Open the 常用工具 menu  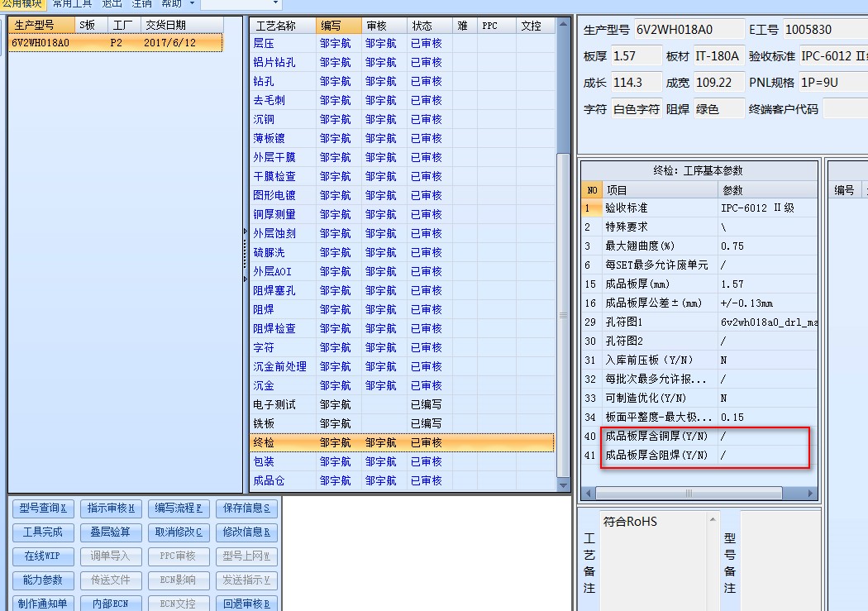coord(72,3)
